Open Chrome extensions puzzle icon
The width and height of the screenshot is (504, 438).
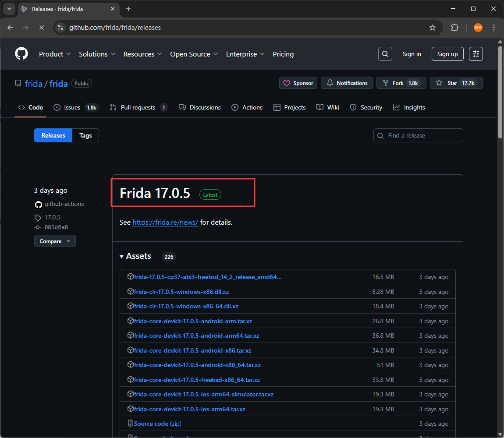tap(454, 28)
